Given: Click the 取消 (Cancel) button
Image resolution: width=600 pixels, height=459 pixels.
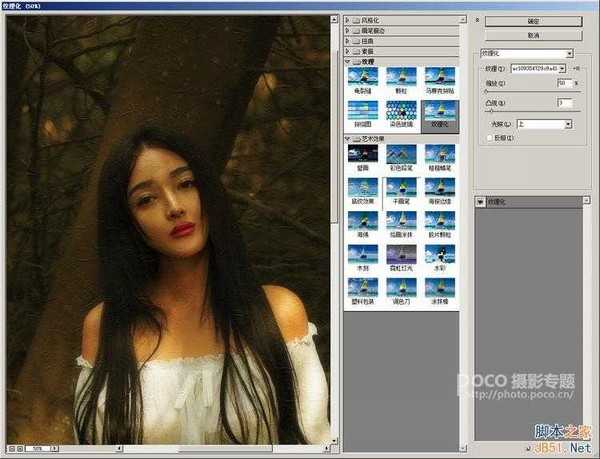Looking at the screenshot, I should tap(533, 35).
